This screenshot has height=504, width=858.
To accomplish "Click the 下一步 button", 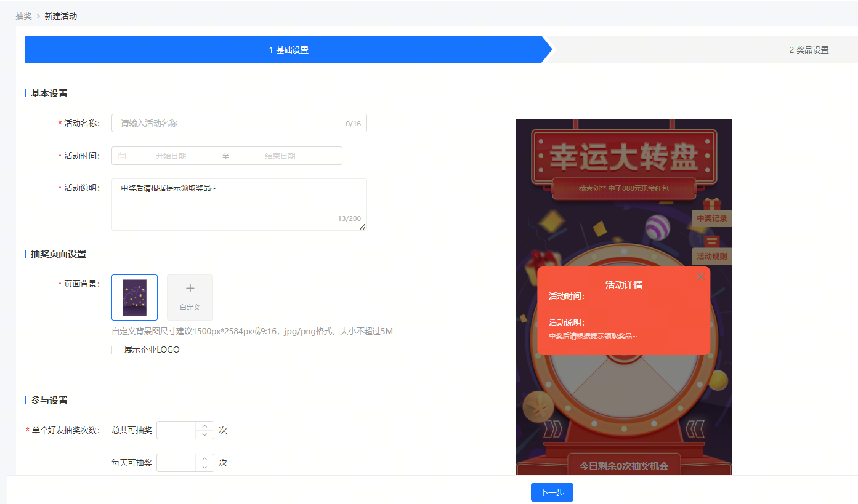I will [552, 492].
